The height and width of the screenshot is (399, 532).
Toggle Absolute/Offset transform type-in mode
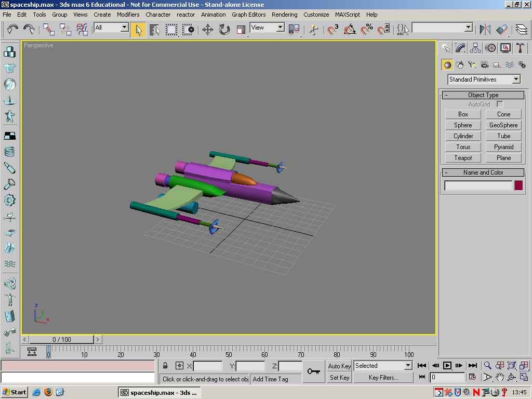point(179,366)
